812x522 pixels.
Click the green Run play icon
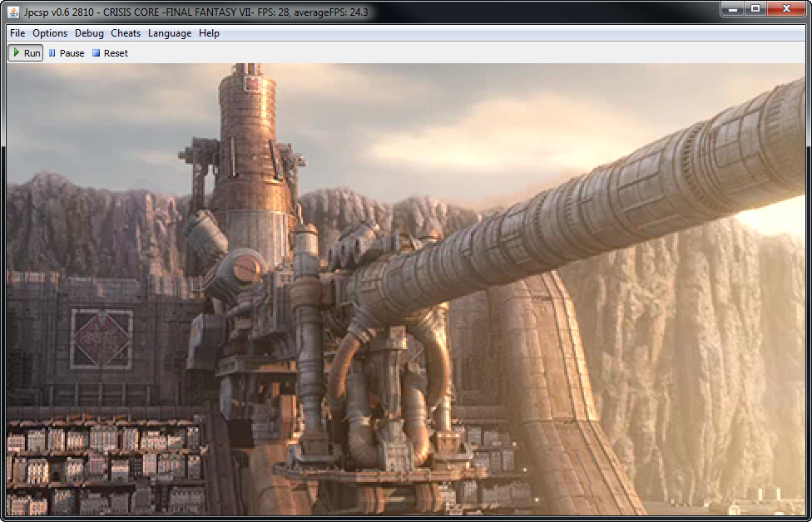tap(16, 53)
